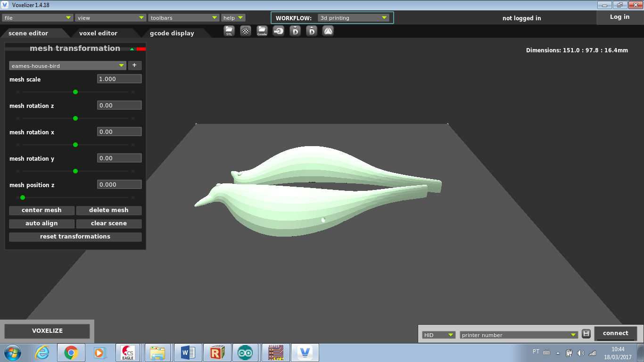Click the center mesh button
This screenshot has width=644, height=362.
pos(41,210)
